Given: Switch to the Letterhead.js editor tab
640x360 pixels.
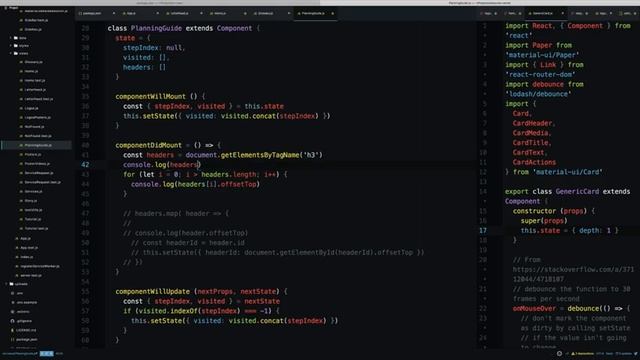Looking at the screenshot, I should [180, 13].
